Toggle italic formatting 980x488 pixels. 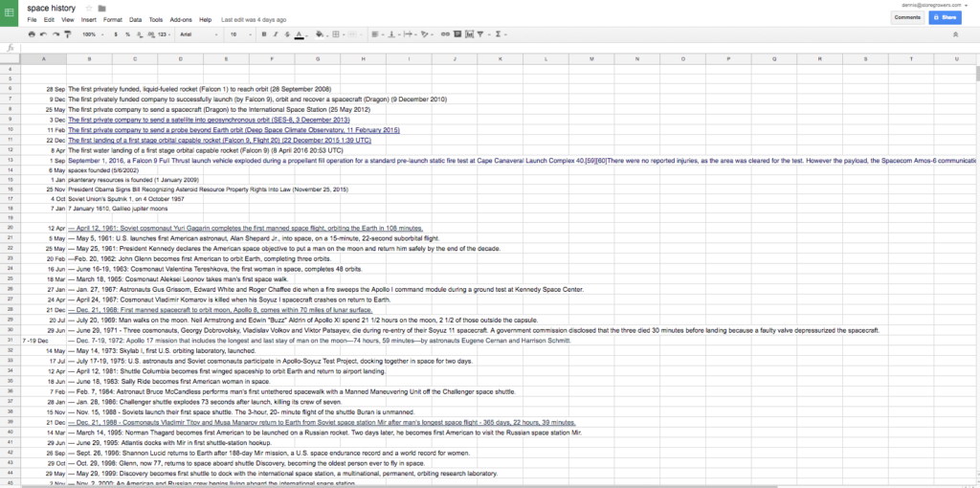point(275,34)
